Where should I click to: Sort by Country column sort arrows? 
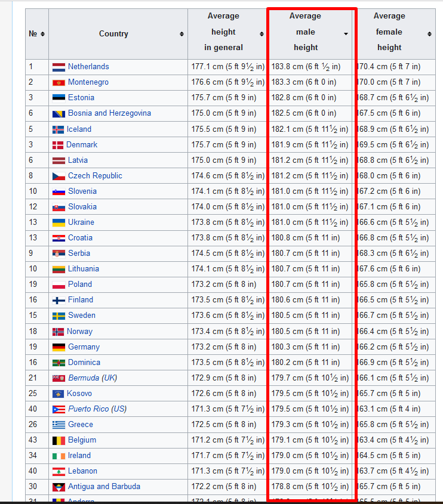pyautogui.click(x=181, y=34)
